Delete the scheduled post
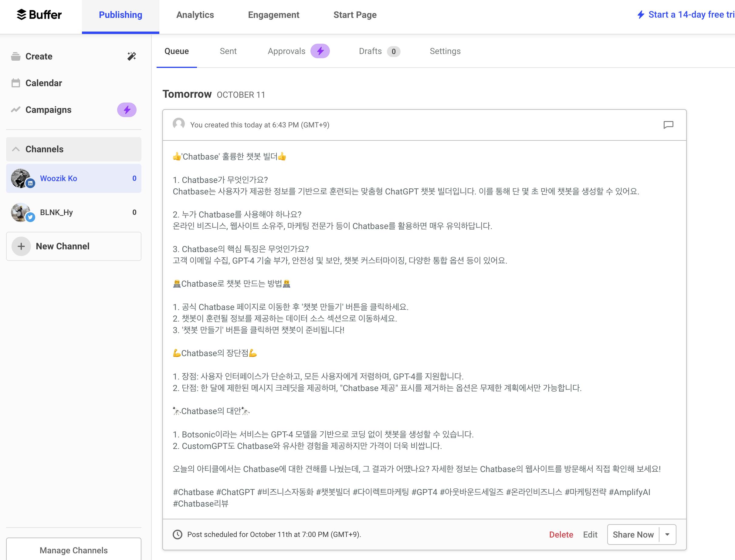Viewport: 735px width, 560px height. click(561, 534)
